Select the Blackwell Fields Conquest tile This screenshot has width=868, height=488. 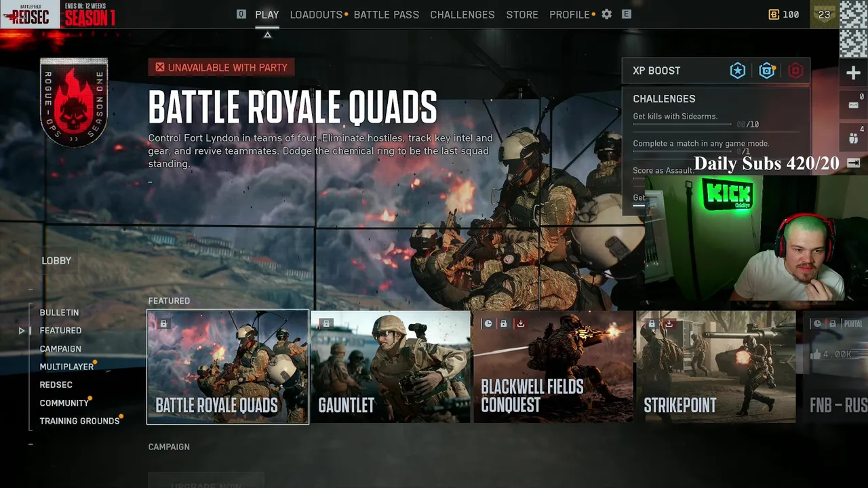click(553, 367)
